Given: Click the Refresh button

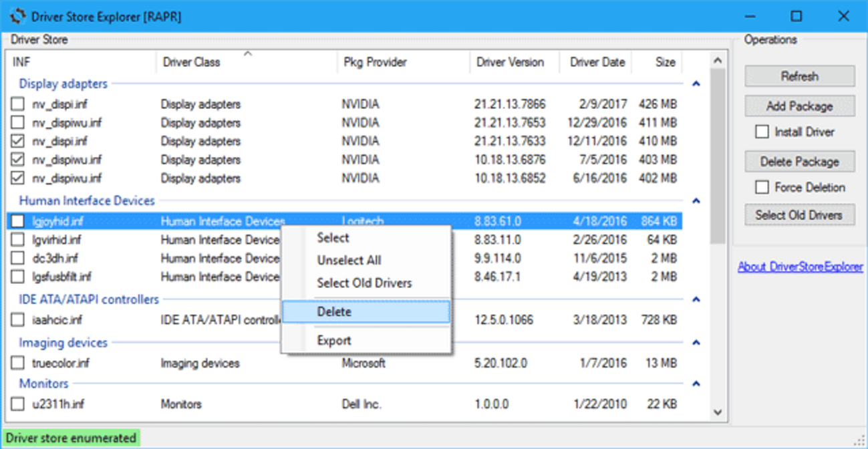Looking at the screenshot, I should pyautogui.click(x=799, y=76).
